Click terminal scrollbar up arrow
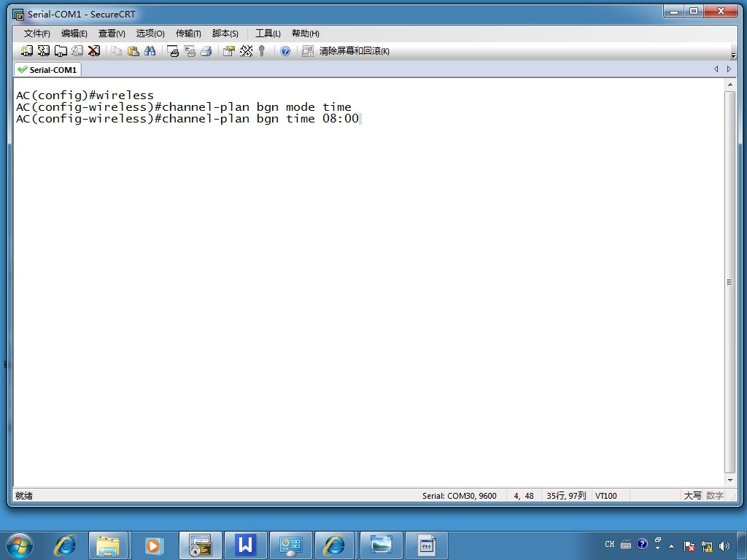747x560 pixels. pos(729,85)
